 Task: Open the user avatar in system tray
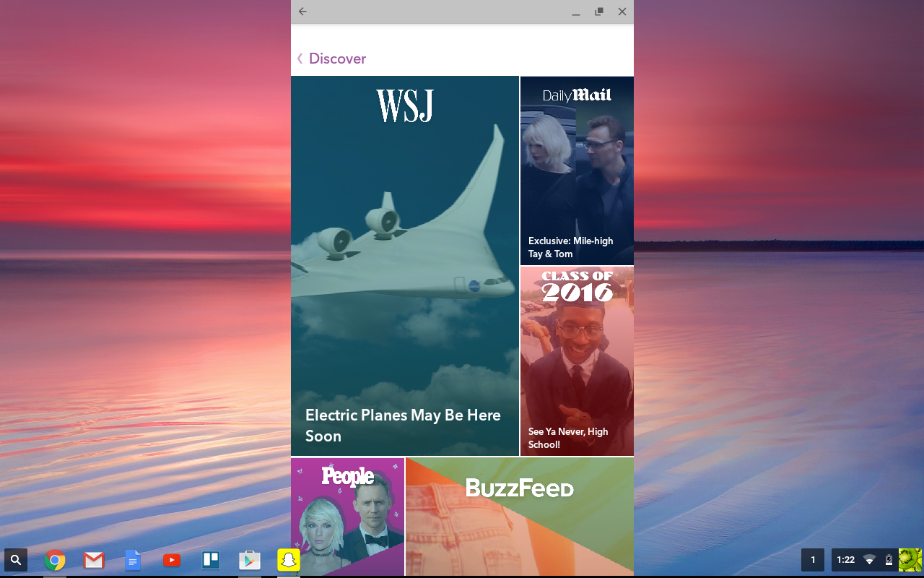point(910,560)
